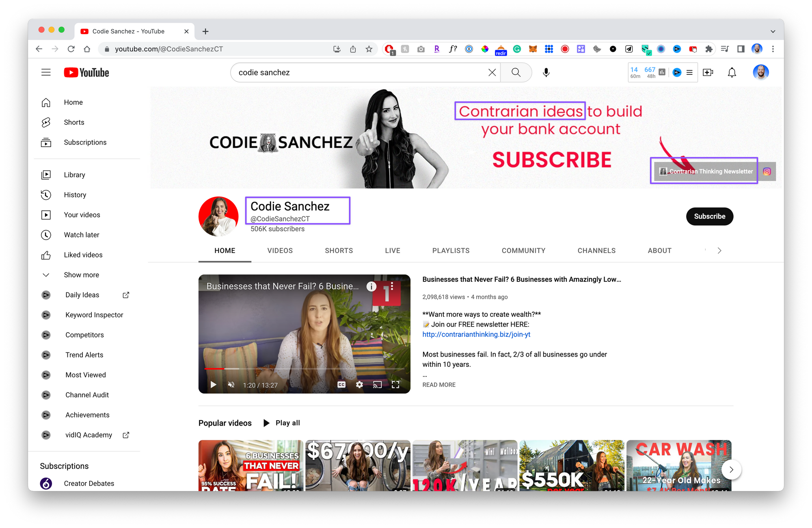Open account avatar menu on YouTube
The width and height of the screenshot is (812, 528).
click(760, 72)
